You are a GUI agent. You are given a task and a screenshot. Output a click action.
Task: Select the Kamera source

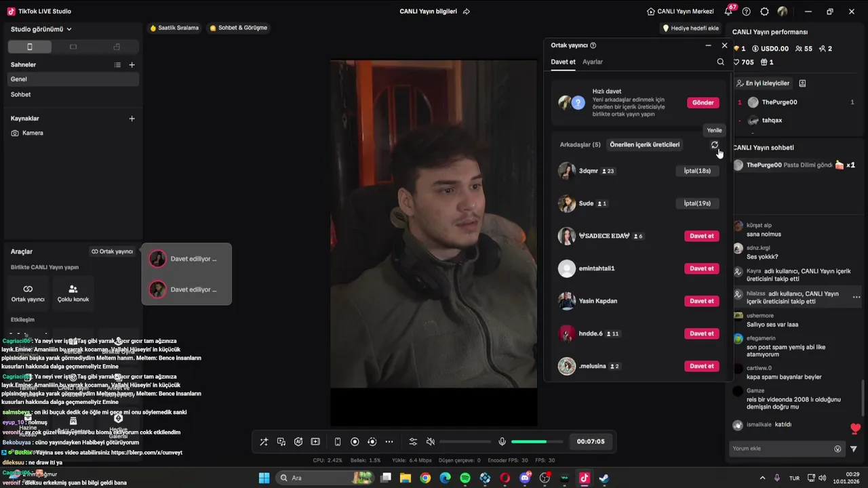click(x=72, y=133)
